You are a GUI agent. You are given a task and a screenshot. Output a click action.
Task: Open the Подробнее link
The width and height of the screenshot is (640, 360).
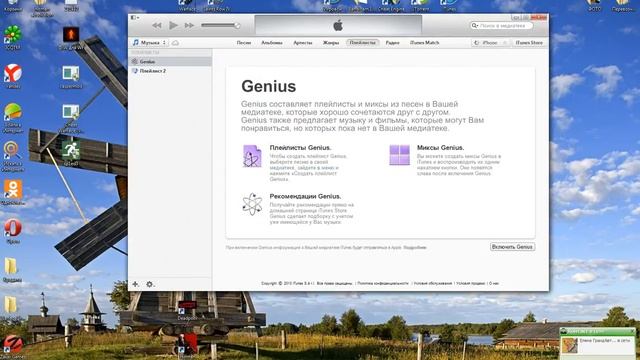coord(415,247)
